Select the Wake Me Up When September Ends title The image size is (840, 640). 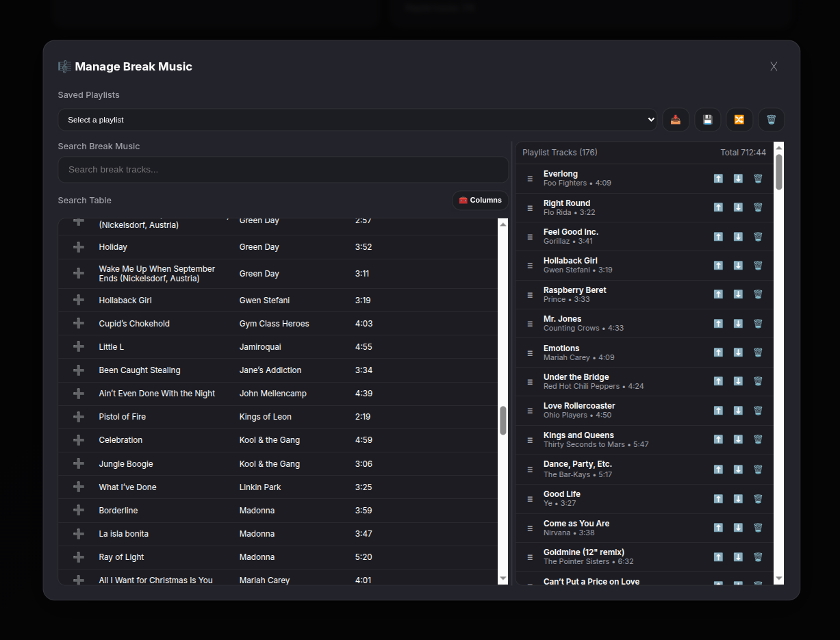click(157, 274)
